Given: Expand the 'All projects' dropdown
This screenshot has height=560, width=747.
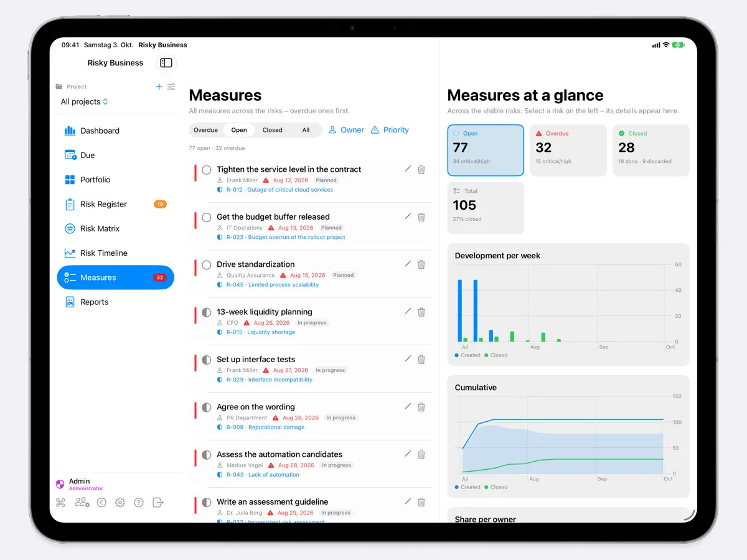Looking at the screenshot, I should tap(85, 101).
